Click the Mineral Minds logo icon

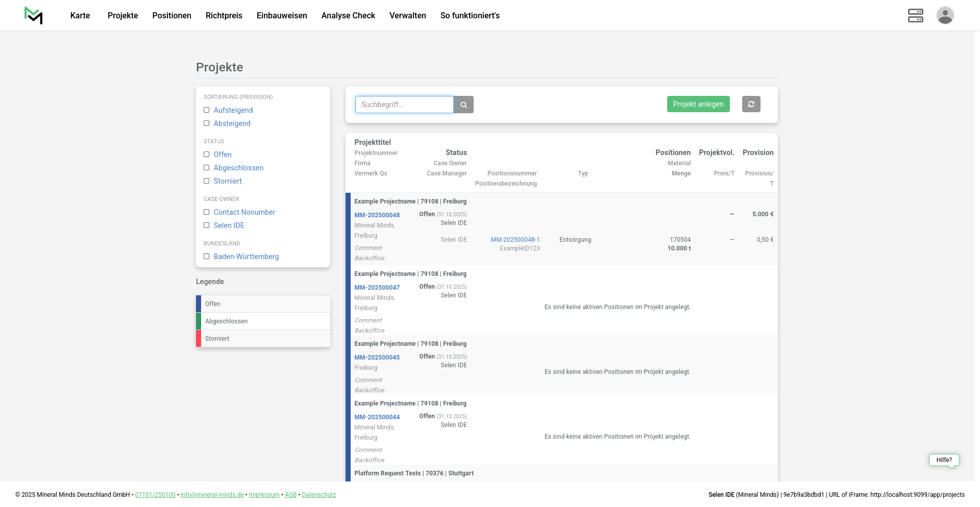[34, 16]
